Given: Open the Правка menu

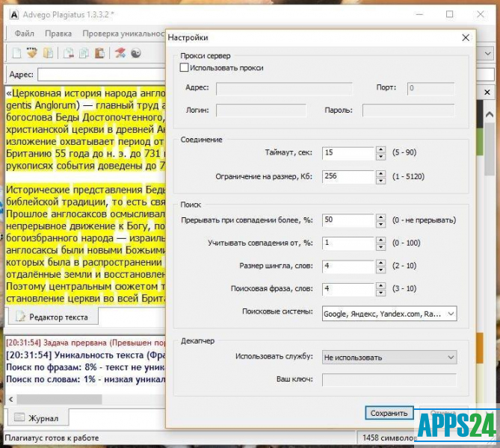Looking at the screenshot, I should pyautogui.click(x=58, y=34).
